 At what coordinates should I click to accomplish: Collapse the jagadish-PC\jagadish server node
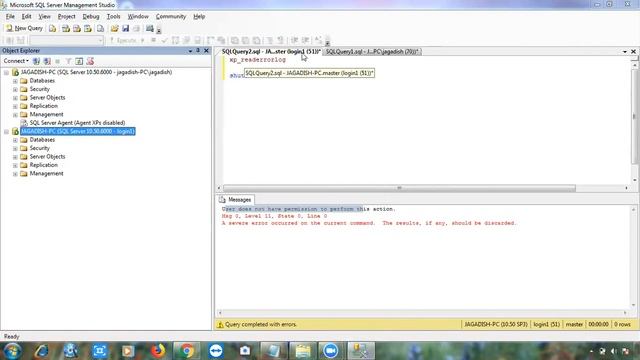click(x=7, y=73)
